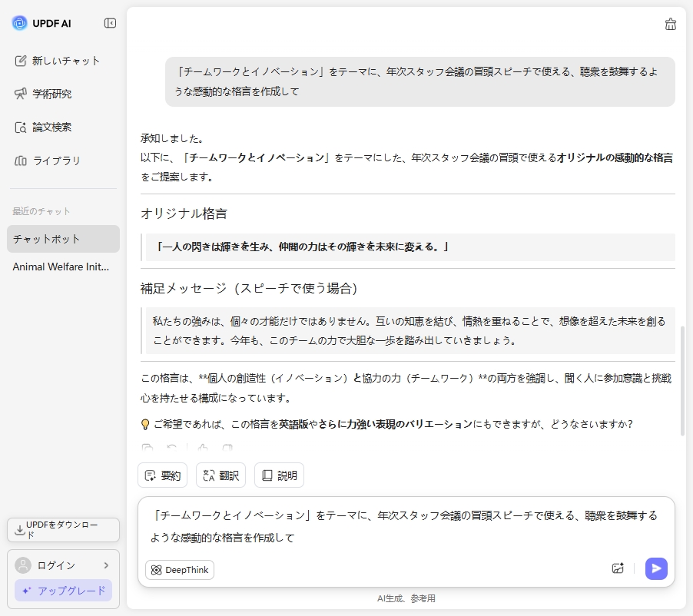Give a thumbs up to the response

click(x=202, y=447)
